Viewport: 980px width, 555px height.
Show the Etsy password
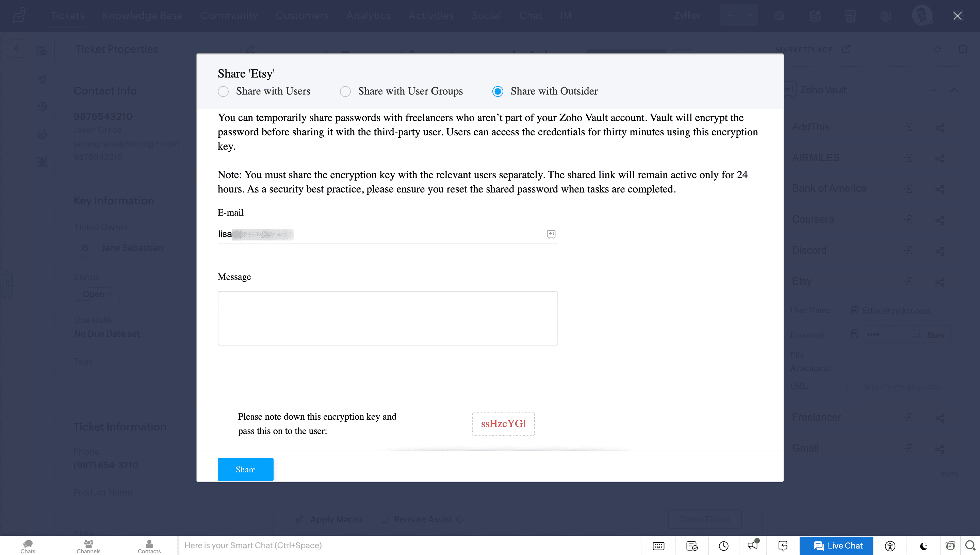936,335
